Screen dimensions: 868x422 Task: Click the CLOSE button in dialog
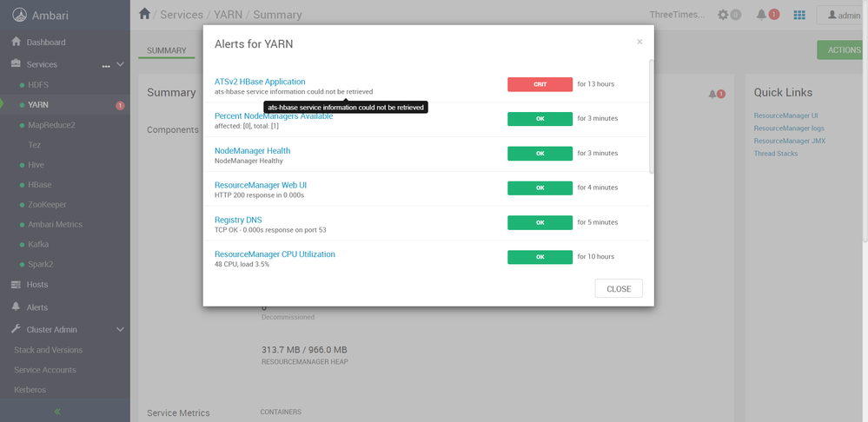click(x=619, y=288)
